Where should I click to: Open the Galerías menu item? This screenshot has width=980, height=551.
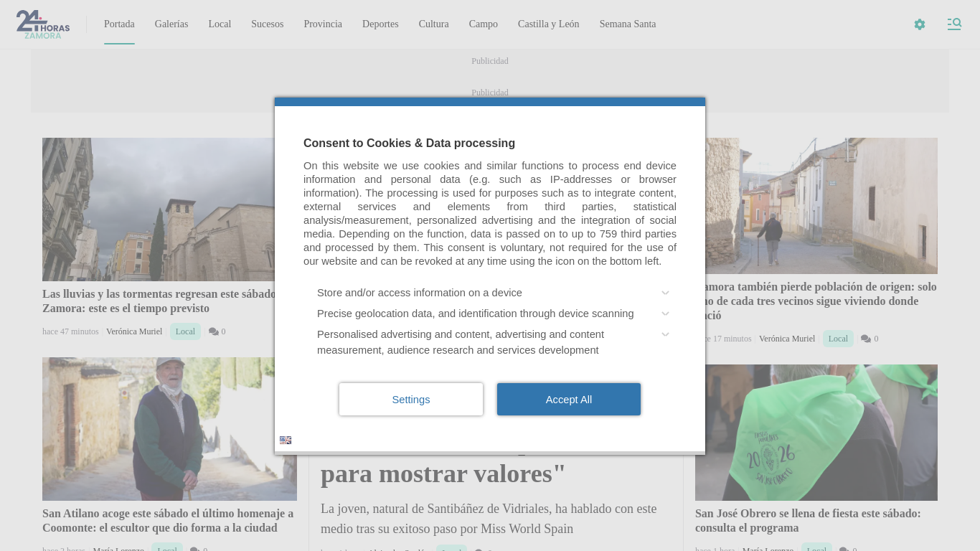171,24
